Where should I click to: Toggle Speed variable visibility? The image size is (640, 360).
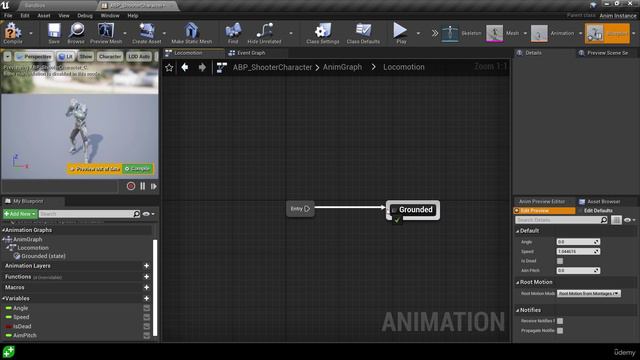[x=147, y=317]
